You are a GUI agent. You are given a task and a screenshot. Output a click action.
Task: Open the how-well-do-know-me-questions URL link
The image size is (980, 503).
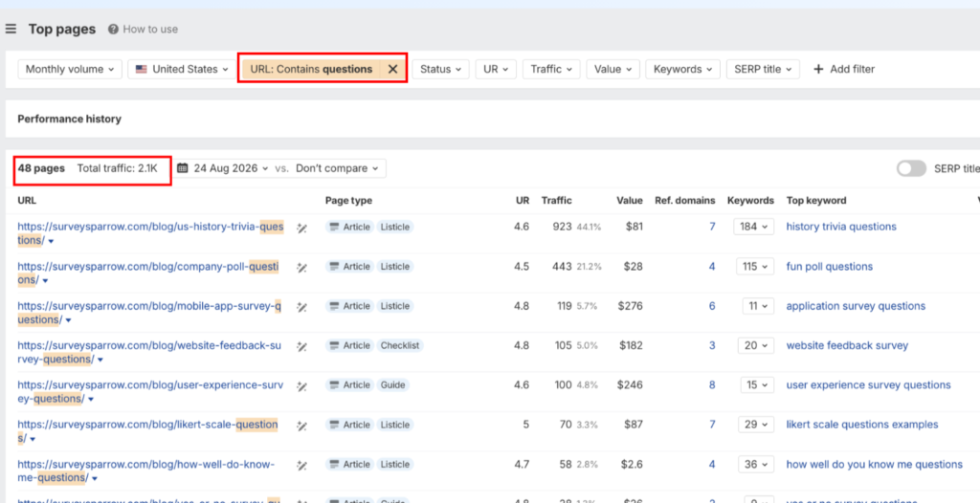click(x=146, y=471)
